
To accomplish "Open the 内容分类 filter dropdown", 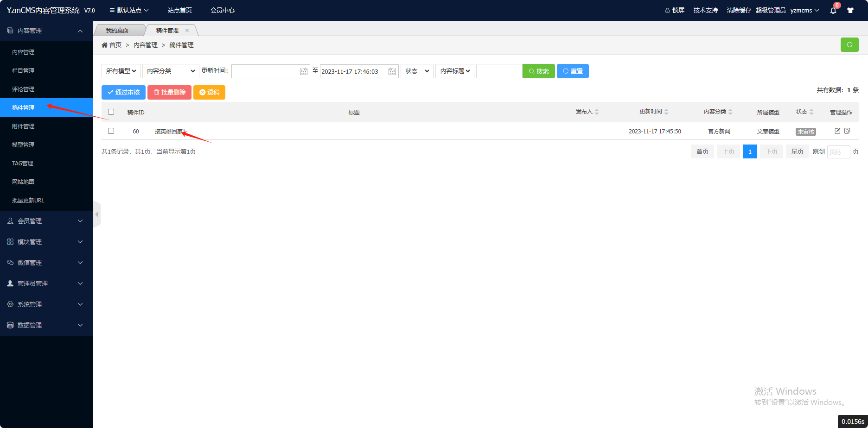I will tap(171, 71).
